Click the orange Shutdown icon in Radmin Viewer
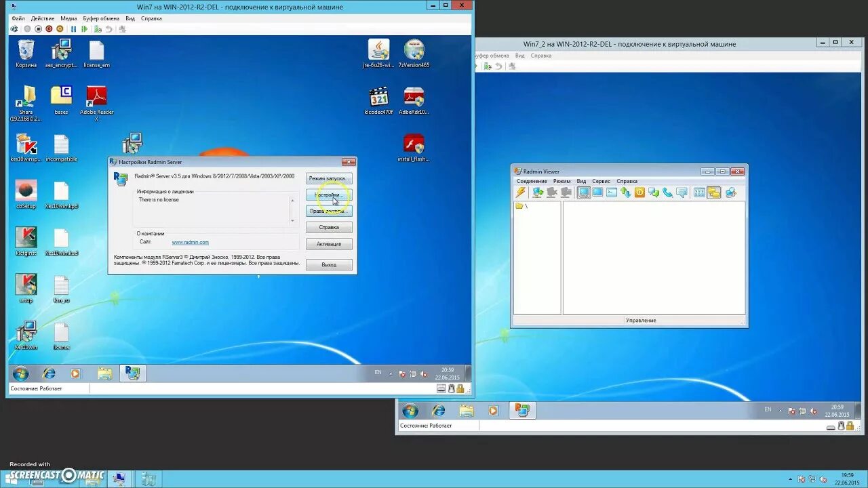 [639, 192]
